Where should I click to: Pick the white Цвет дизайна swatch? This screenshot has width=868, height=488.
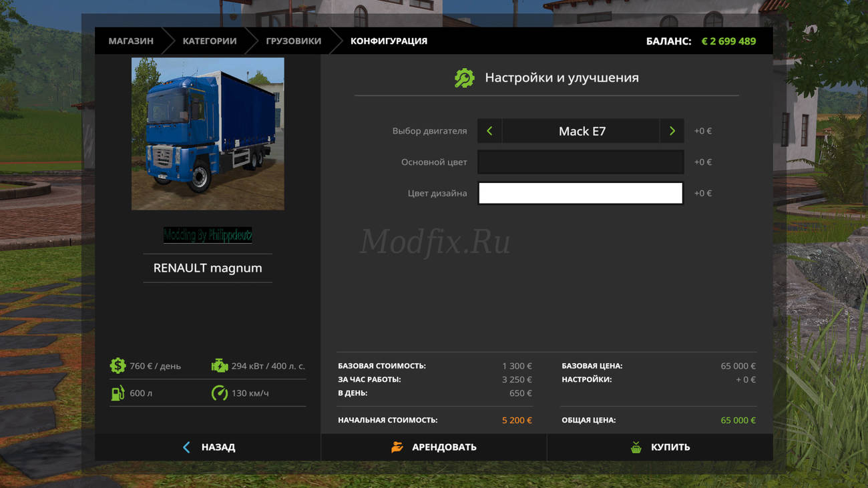[580, 193]
